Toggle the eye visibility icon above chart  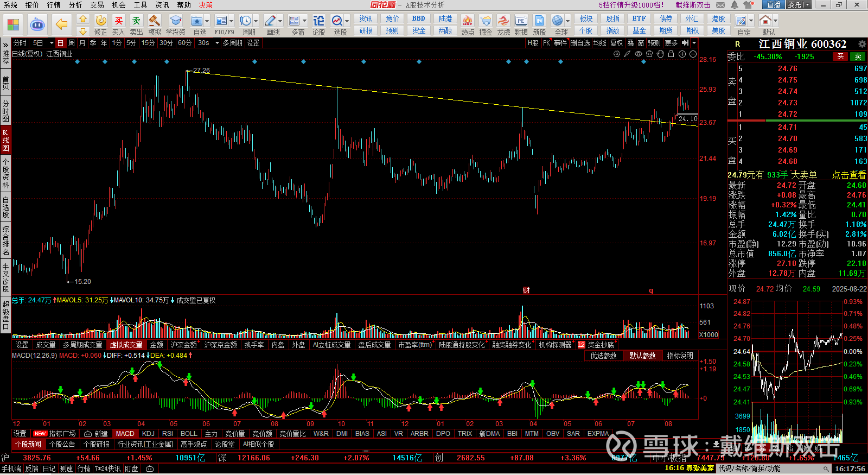pyautogui.click(x=639, y=54)
